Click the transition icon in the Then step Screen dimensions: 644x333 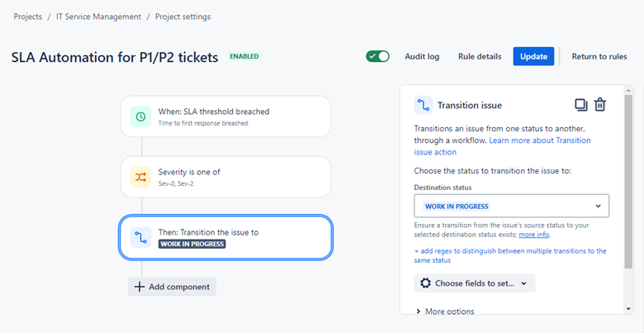click(x=140, y=238)
